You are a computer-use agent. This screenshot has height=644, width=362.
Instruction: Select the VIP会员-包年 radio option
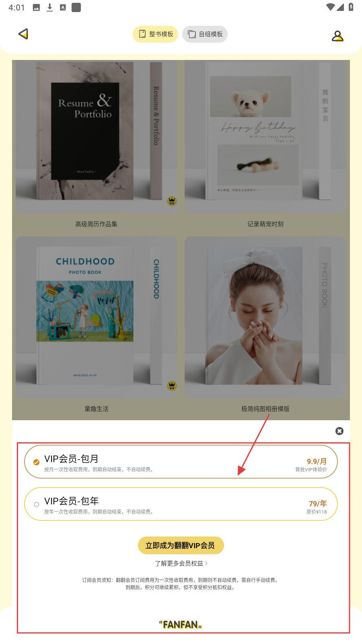point(36,504)
